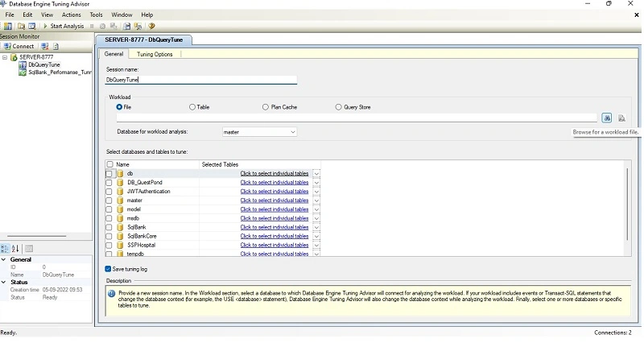Tick the SqlBank database checkbox
The image size is (644, 343).
point(109,227)
